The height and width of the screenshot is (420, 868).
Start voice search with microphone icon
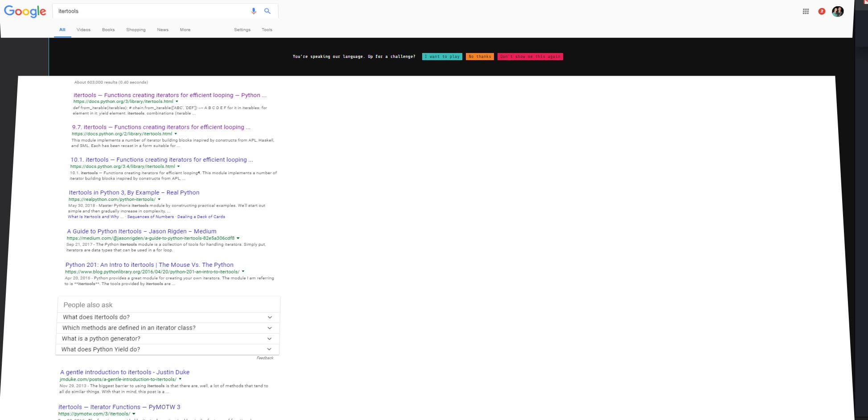pyautogui.click(x=254, y=11)
